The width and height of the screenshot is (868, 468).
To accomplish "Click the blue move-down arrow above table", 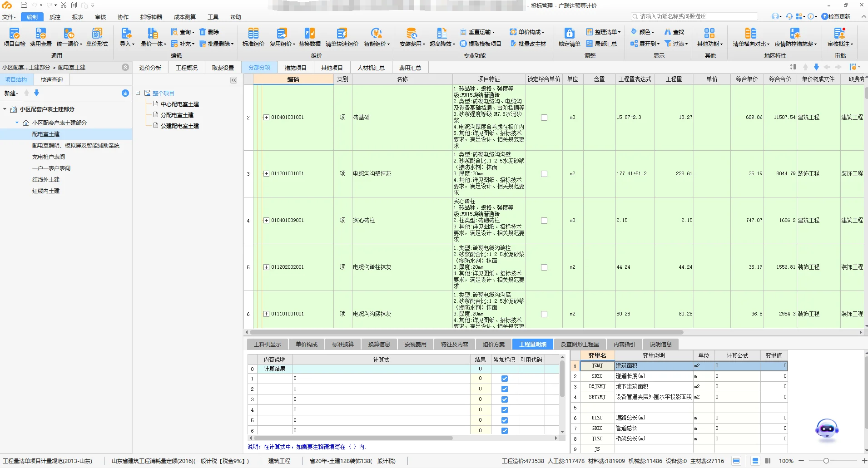I will pyautogui.click(x=816, y=67).
